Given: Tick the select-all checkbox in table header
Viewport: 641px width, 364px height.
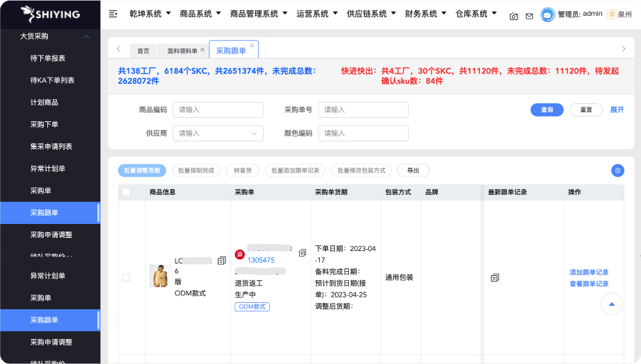Looking at the screenshot, I should [x=126, y=192].
